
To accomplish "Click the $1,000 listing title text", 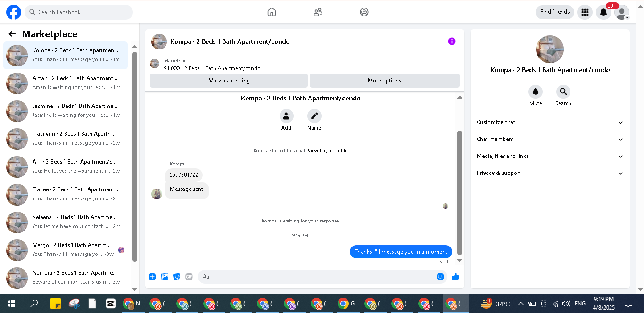I will tap(212, 68).
